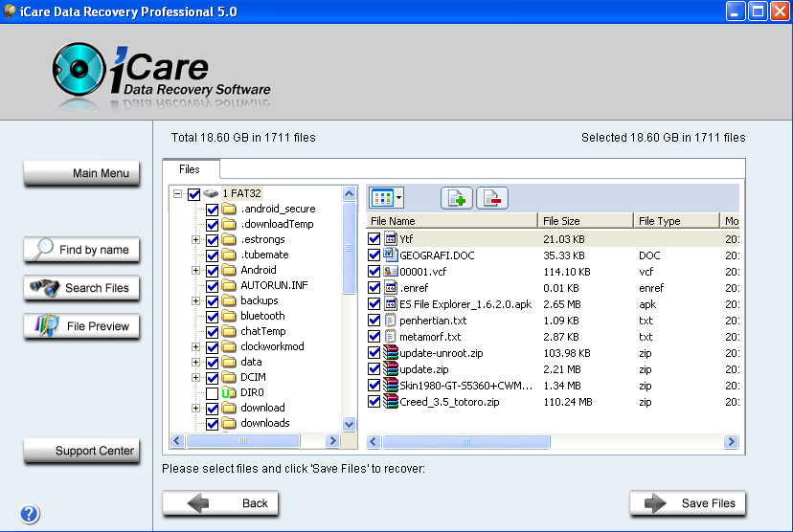Click the archive icon of Skin1980-GT-S5360+CWM
Viewport: 793px width, 532px height.
390,385
